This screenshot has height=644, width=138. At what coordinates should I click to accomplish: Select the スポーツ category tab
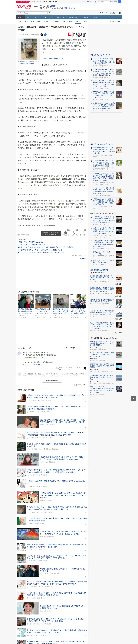click(56, 21)
